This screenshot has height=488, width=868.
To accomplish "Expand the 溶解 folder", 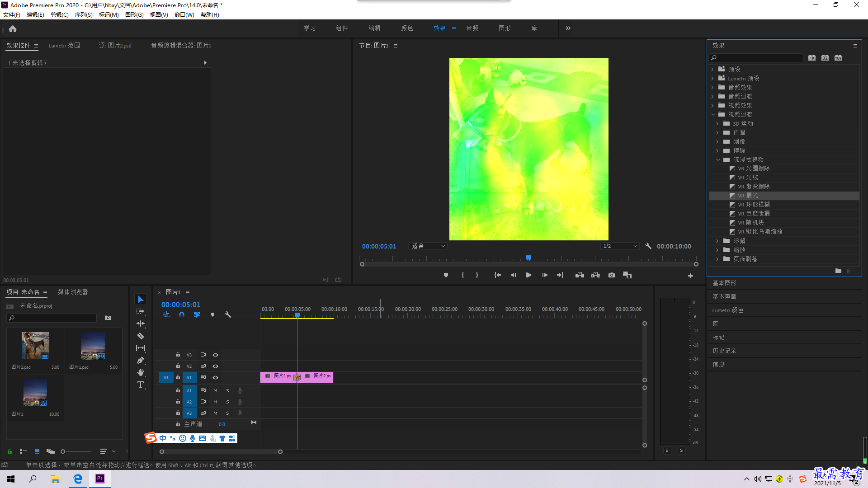I will tap(717, 241).
